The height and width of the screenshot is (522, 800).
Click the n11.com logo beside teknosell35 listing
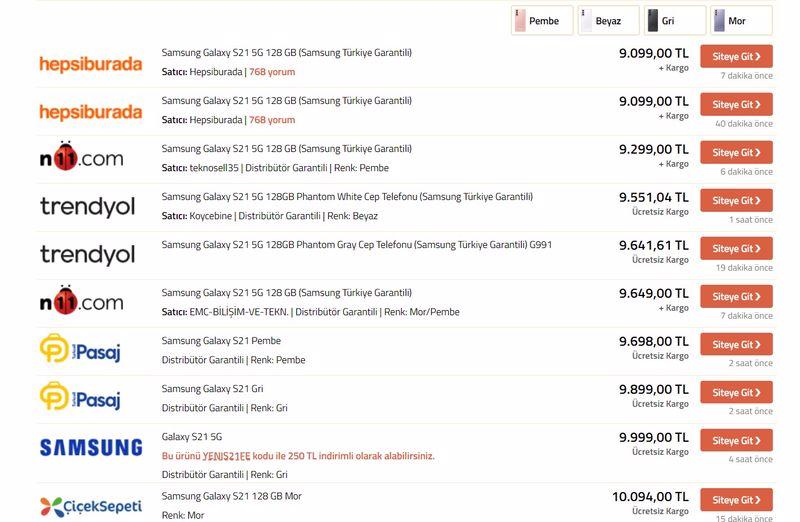tap(82, 156)
